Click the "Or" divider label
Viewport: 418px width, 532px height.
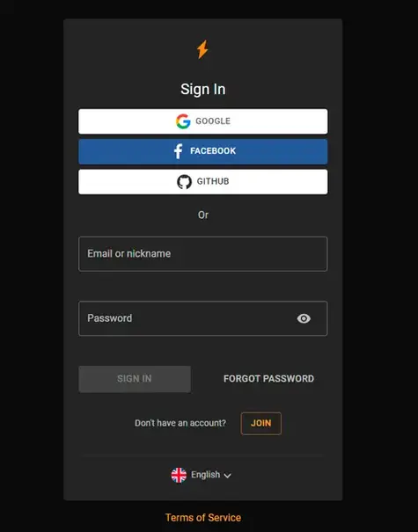[203, 215]
